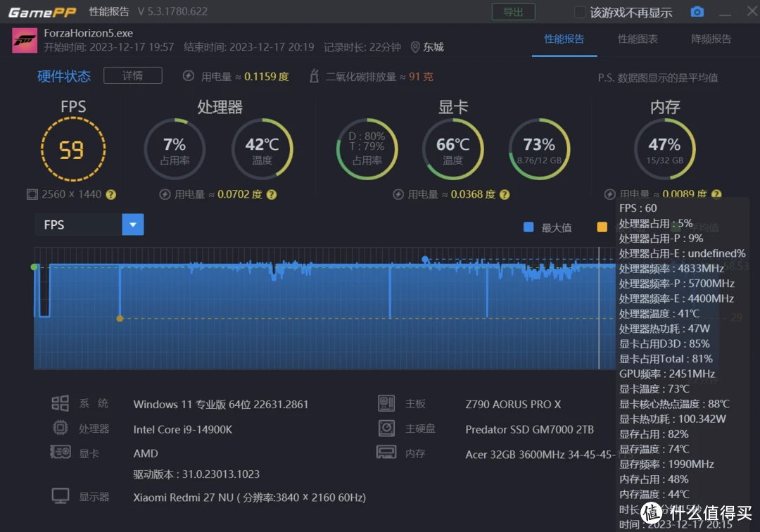
Task: Click the power usage icon beside 0.1159 度
Action: click(x=189, y=76)
